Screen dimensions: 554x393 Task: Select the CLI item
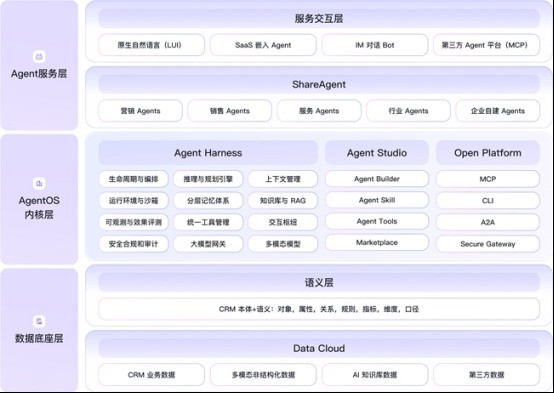click(488, 200)
